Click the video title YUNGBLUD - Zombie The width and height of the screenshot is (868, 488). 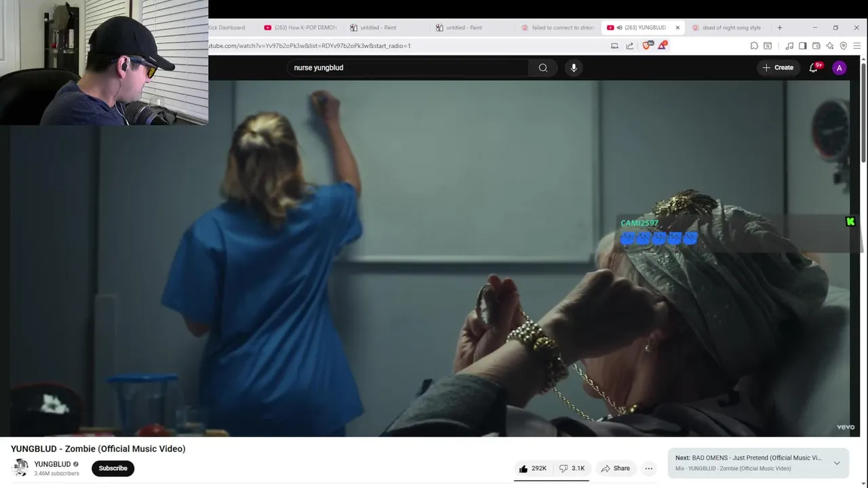(98, 449)
